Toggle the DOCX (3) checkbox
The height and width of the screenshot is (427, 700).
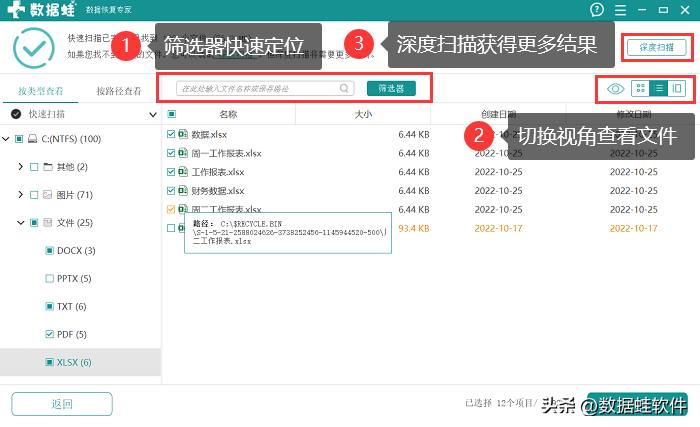point(50,251)
